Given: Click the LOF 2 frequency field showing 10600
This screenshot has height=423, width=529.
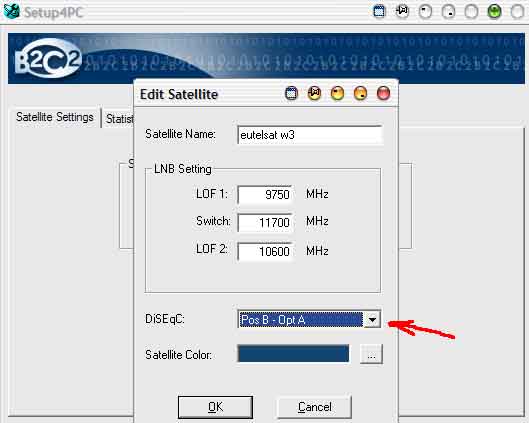Looking at the screenshot, I should 265,251.
